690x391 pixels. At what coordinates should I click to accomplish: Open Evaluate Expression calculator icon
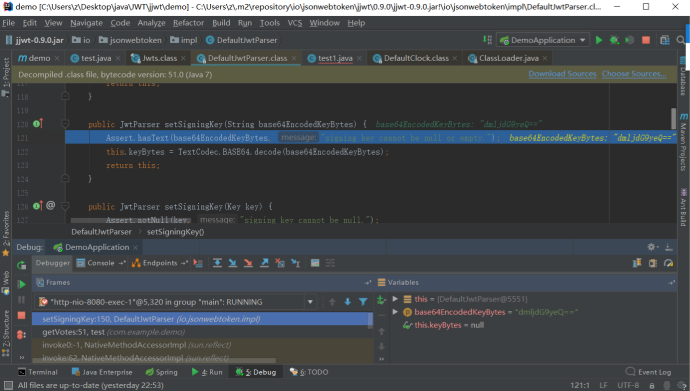pos(315,263)
